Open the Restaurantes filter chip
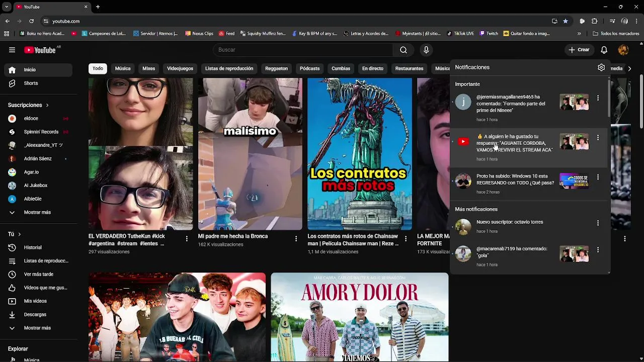The width and height of the screenshot is (644, 362). pyautogui.click(x=409, y=68)
